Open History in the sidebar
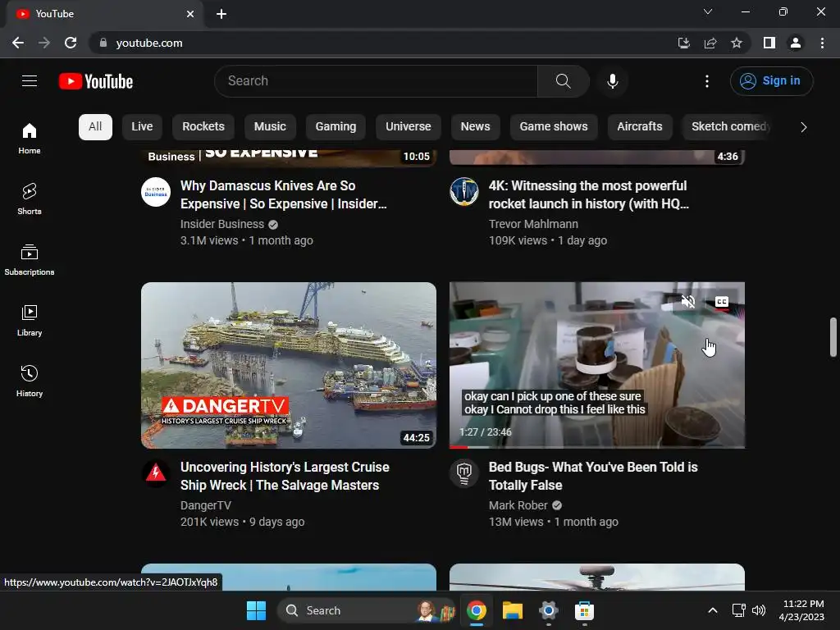 30,381
